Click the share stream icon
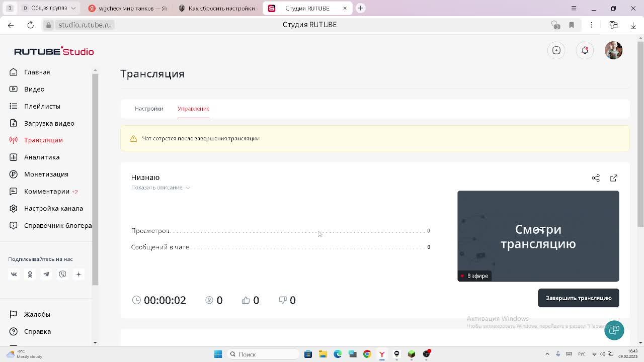The height and width of the screenshot is (362, 644). coord(596,178)
